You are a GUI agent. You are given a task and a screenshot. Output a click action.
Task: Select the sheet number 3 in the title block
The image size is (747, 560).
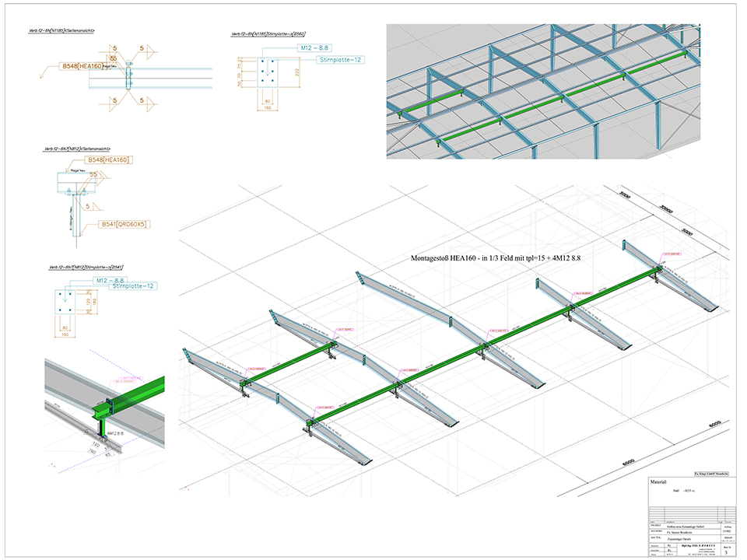click(x=724, y=551)
